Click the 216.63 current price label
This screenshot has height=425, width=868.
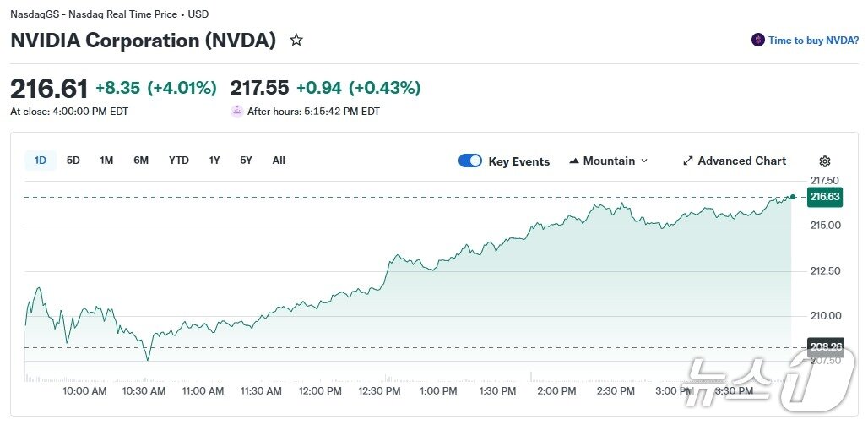tap(824, 197)
